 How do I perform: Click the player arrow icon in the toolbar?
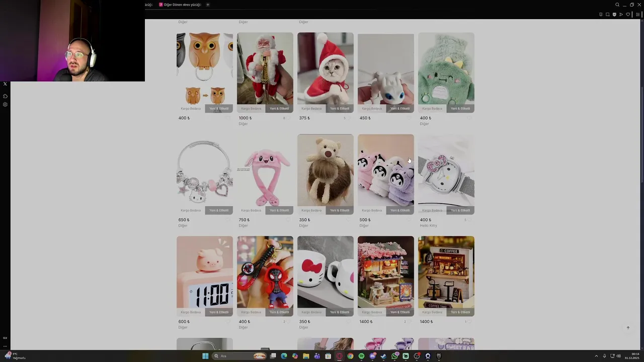[x=621, y=15]
